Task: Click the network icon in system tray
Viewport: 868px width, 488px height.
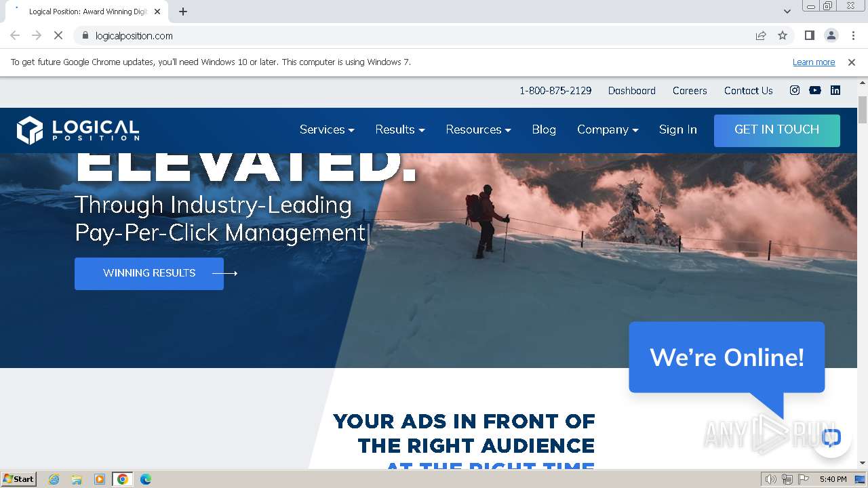Action: [x=787, y=479]
